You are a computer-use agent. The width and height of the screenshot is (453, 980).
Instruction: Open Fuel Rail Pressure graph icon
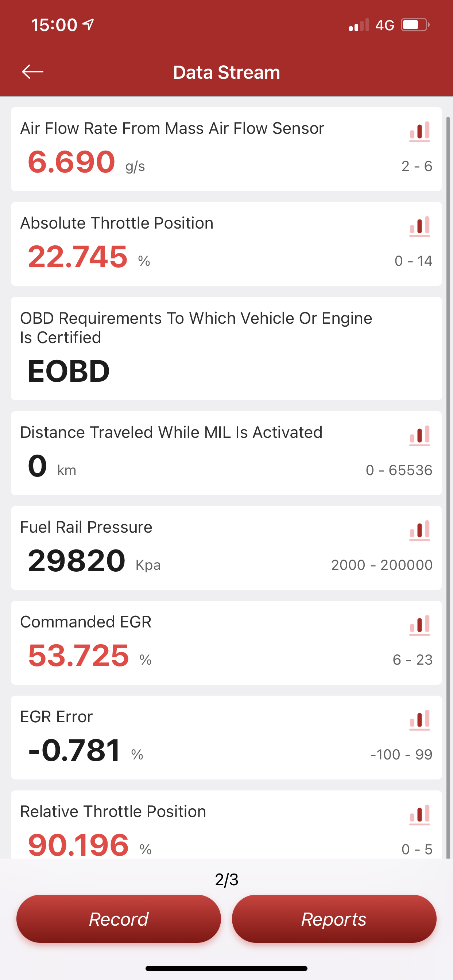point(419,530)
